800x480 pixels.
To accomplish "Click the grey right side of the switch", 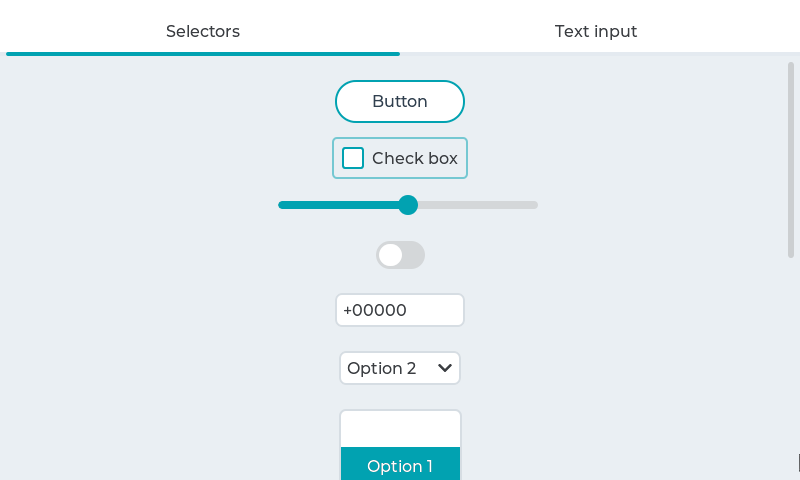I will click(x=413, y=255).
